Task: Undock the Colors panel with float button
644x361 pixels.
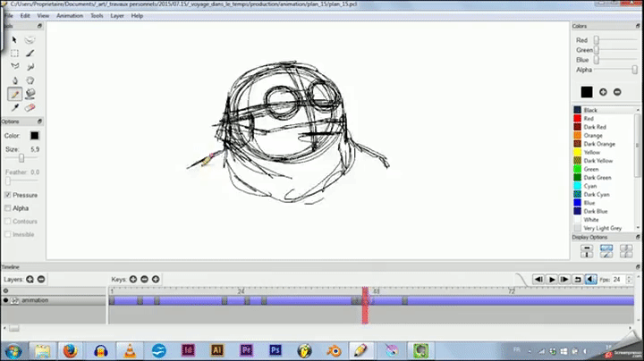Action: [638, 26]
